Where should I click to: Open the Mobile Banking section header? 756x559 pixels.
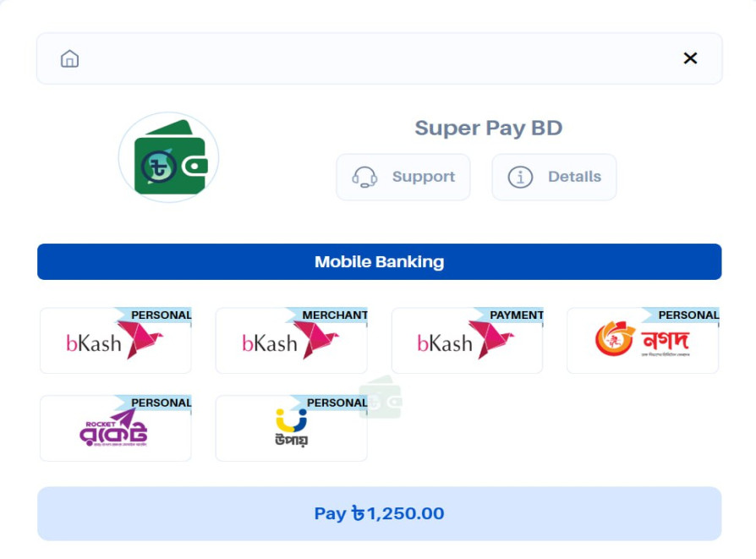tap(379, 262)
